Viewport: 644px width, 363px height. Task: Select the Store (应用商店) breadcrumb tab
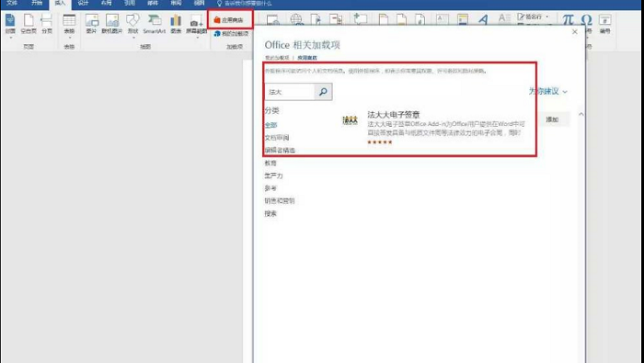click(x=307, y=58)
